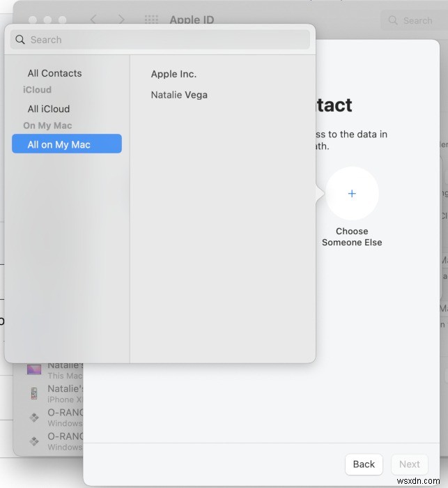Click the contact picker Search field
Image resolution: width=448 pixels, height=488 pixels.
point(160,40)
